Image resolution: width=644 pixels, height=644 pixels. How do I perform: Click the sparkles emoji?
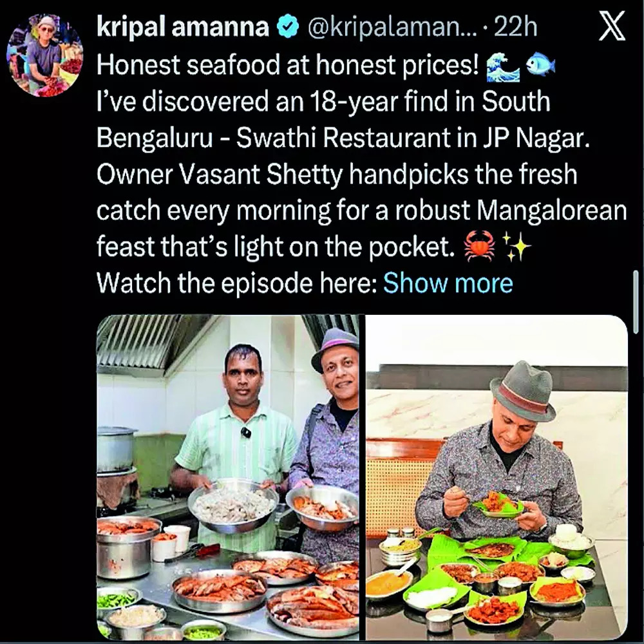(x=516, y=247)
